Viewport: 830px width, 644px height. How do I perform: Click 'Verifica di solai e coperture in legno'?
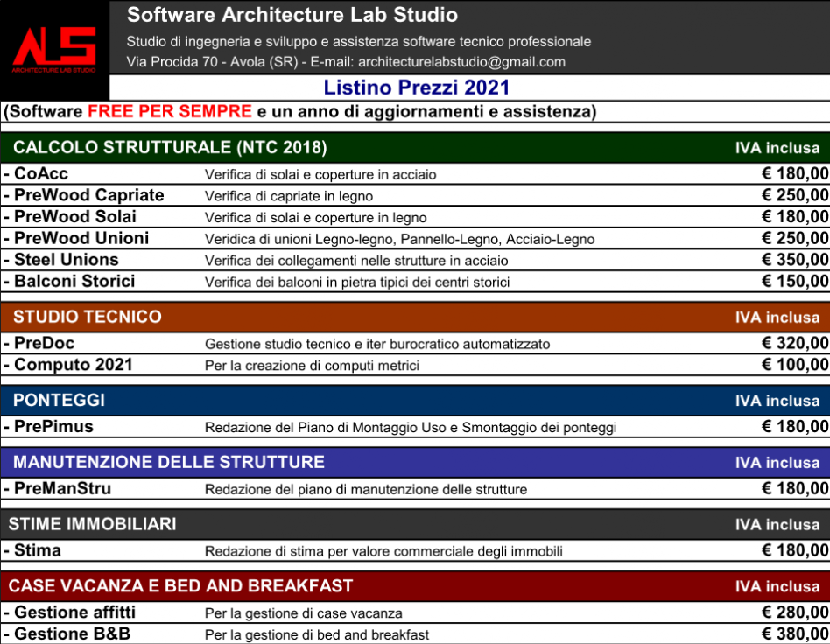pos(315,218)
